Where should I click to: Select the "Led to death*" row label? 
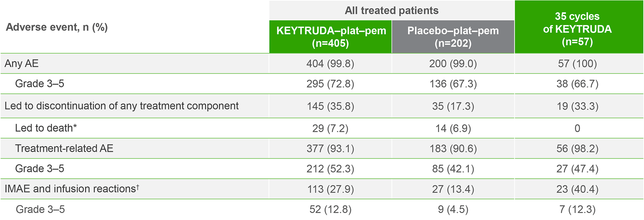click(46, 128)
